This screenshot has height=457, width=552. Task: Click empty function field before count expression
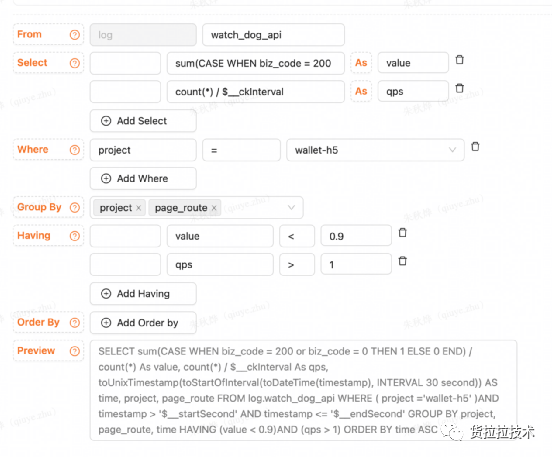click(125, 92)
